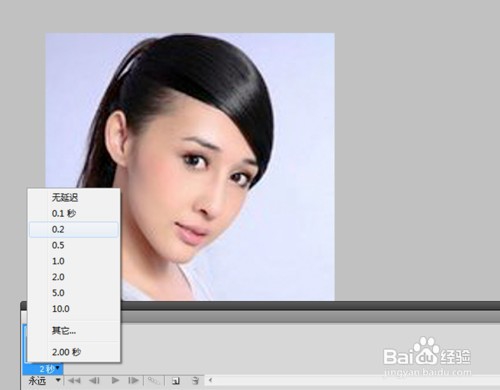Click the tween frames icon

(154, 380)
